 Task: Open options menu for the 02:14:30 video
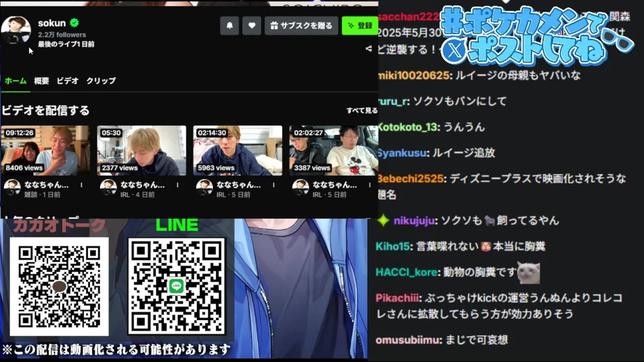tap(274, 185)
